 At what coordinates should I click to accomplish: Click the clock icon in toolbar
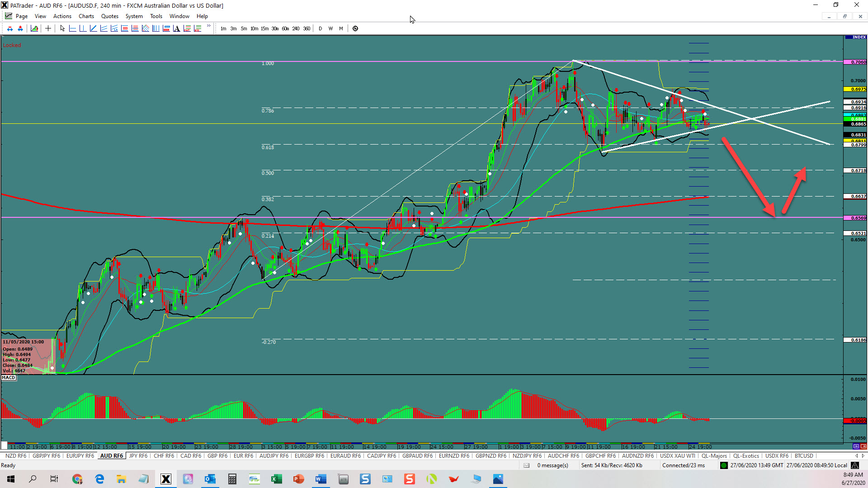[355, 28]
